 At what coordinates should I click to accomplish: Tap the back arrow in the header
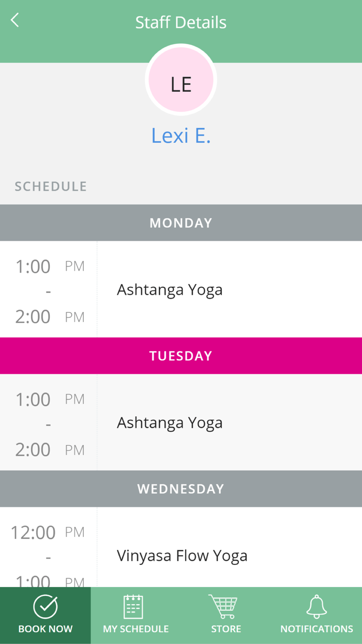pyautogui.click(x=14, y=21)
